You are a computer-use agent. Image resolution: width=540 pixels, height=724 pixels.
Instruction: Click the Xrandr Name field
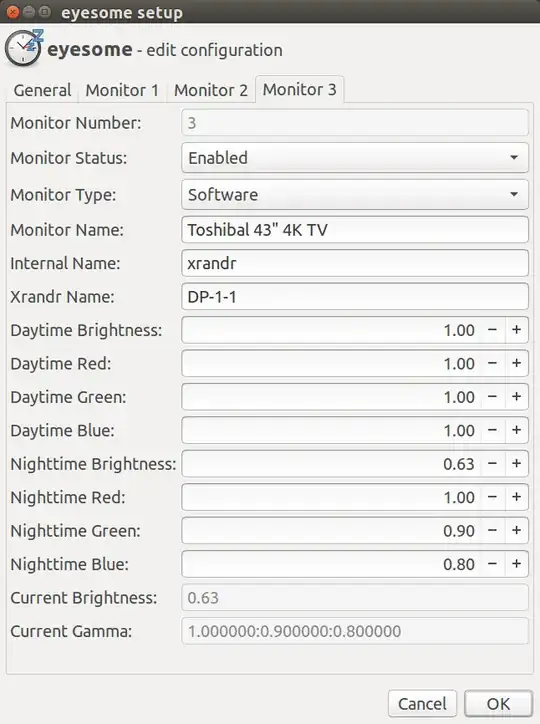click(355, 296)
